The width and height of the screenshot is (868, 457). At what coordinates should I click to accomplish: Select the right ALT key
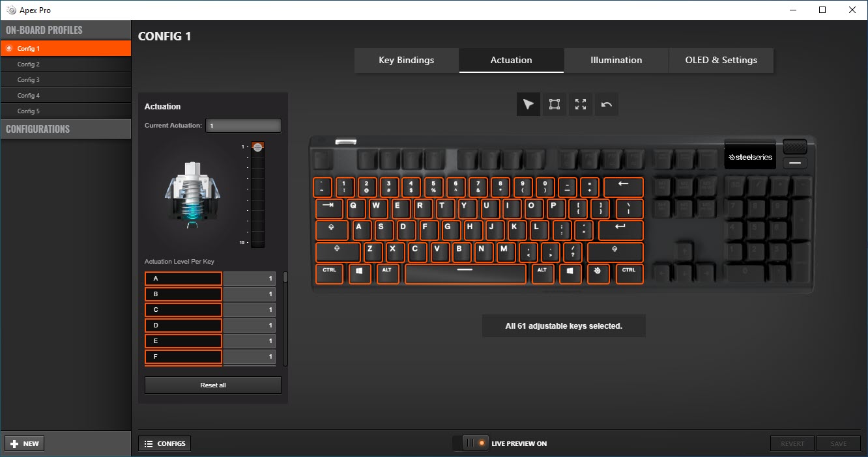coord(542,273)
